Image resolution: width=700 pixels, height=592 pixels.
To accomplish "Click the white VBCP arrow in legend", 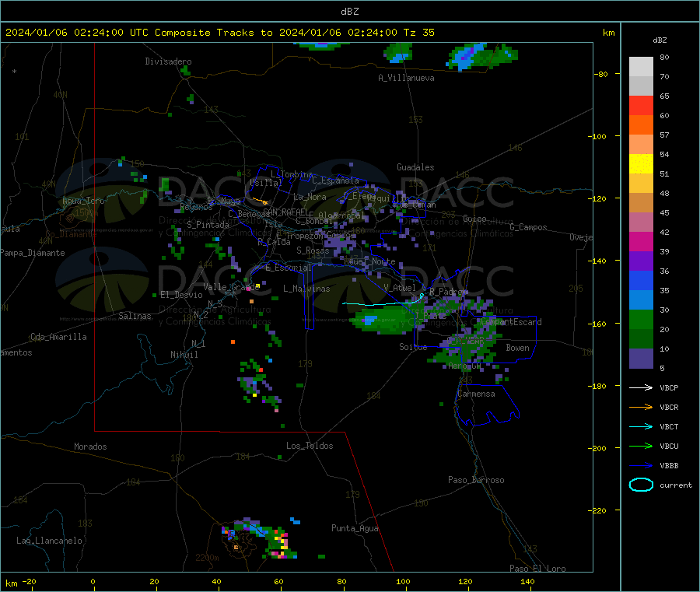I will pyautogui.click(x=641, y=387).
